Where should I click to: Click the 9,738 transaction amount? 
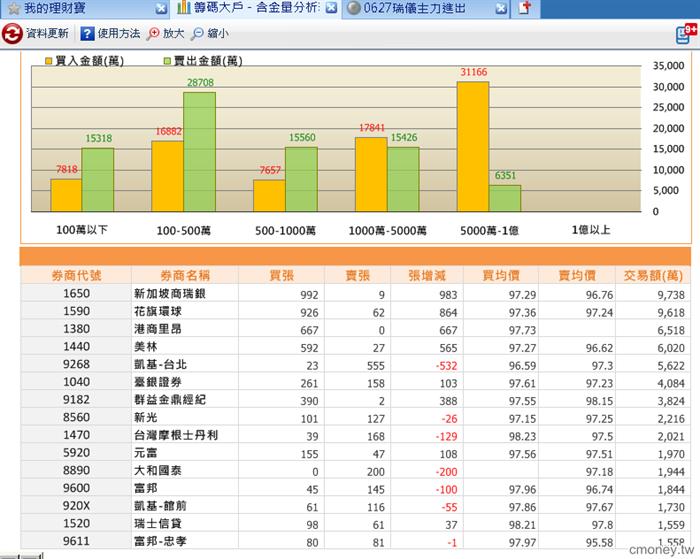(x=671, y=295)
